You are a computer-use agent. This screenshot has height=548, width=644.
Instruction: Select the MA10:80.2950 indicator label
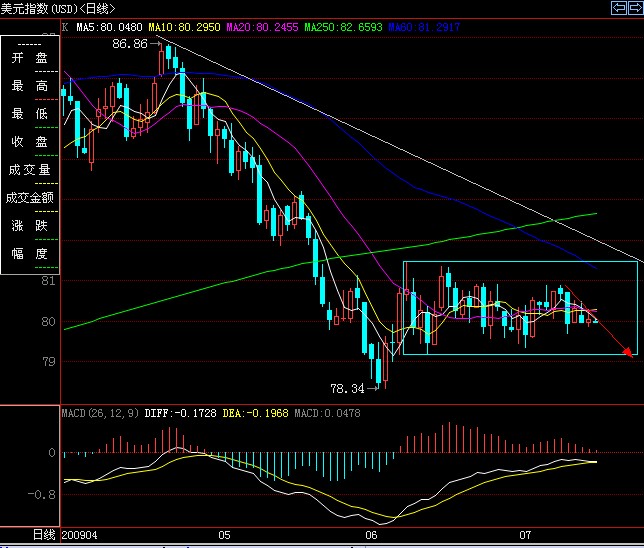click(x=184, y=28)
